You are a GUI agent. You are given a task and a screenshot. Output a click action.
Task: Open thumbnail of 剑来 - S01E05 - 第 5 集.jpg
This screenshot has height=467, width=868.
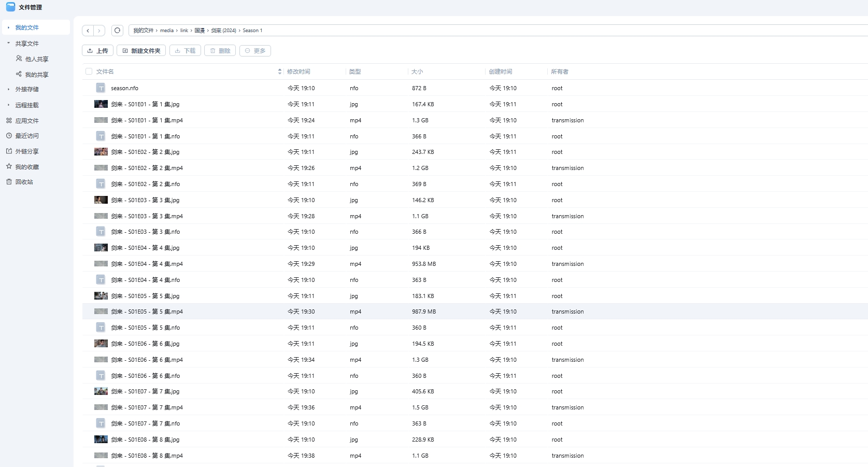coord(101,296)
